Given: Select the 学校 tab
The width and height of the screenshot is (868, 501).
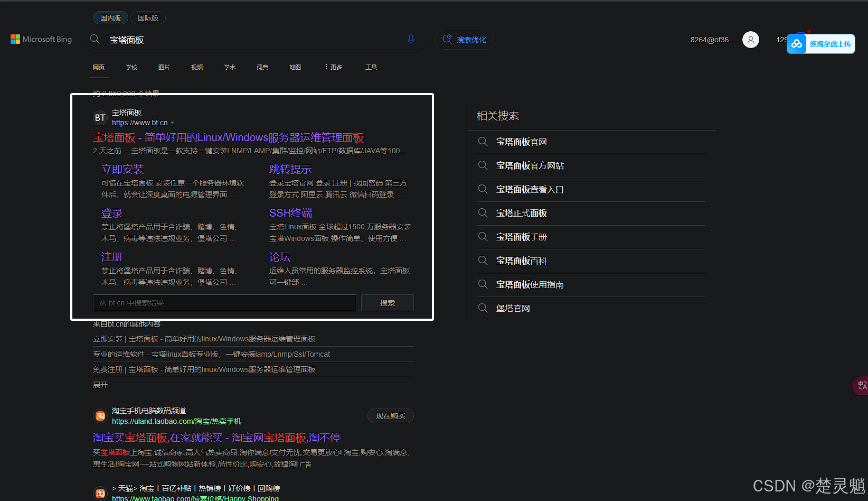Looking at the screenshot, I should point(131,67).
